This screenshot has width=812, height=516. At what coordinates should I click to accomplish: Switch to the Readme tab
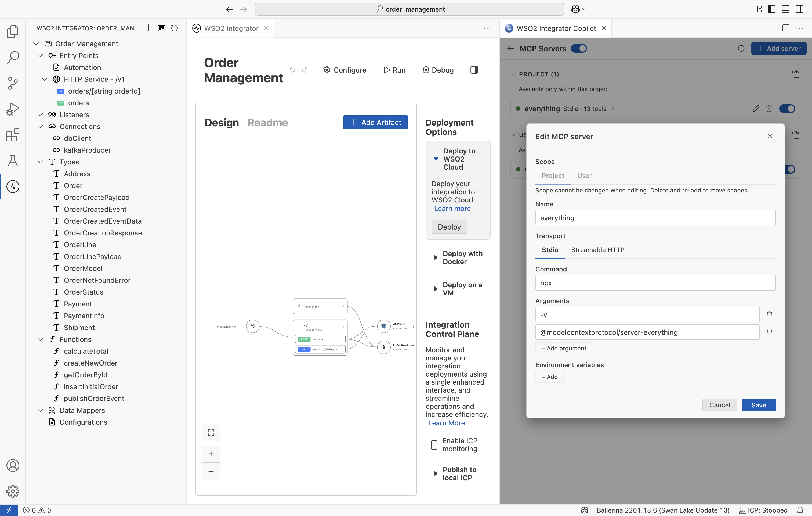click(268, 123)
